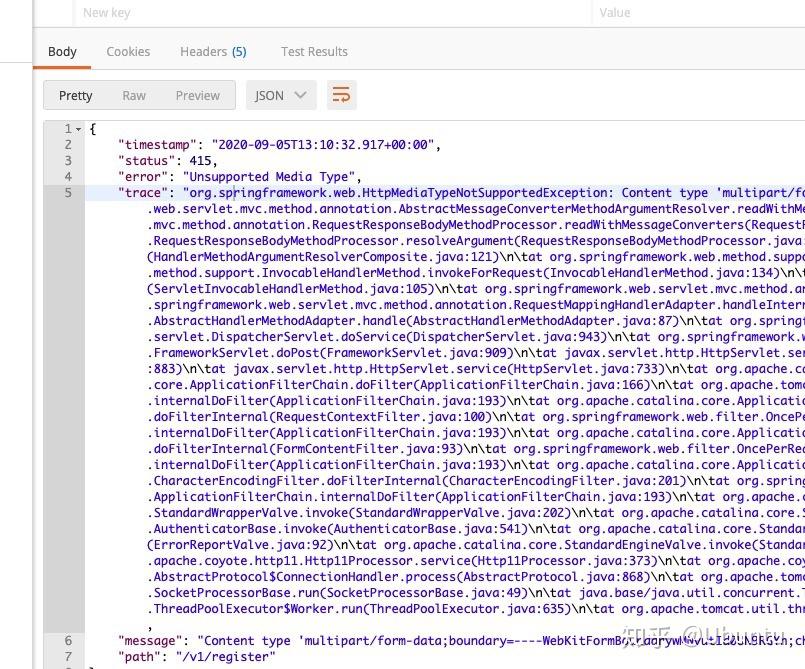
Task: Expand the chevron next to JSON
Action: (302, 94)
